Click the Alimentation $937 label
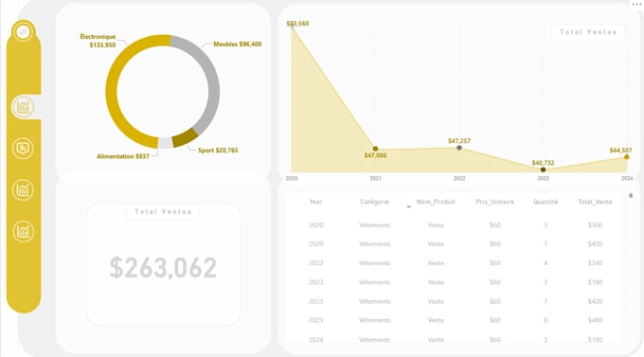 coord(123,156)
